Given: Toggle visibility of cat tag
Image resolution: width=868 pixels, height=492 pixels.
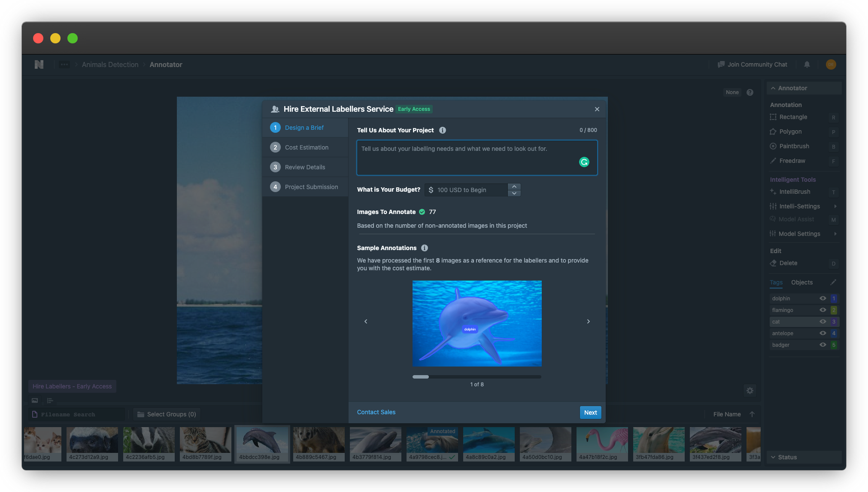Looking at the screenshot, I should tap(823, 321).
